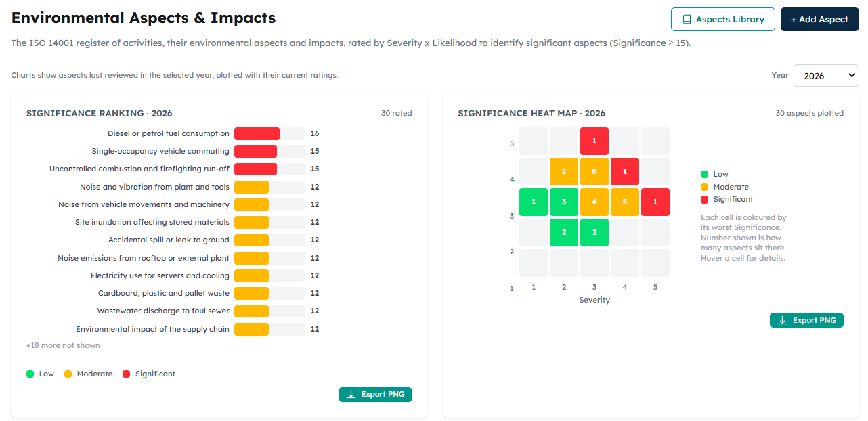The image size is (868, 421).
Task: Click red Significant swatch in ranking legend
Action: pyautogui.click(x=126, y=374)
